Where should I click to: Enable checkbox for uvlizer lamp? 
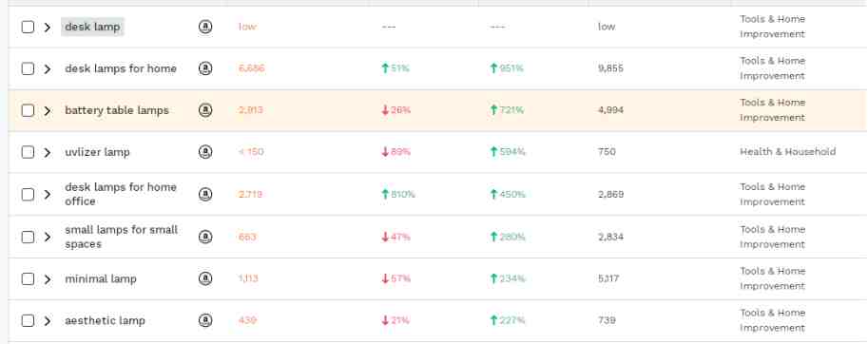point(28,152)
